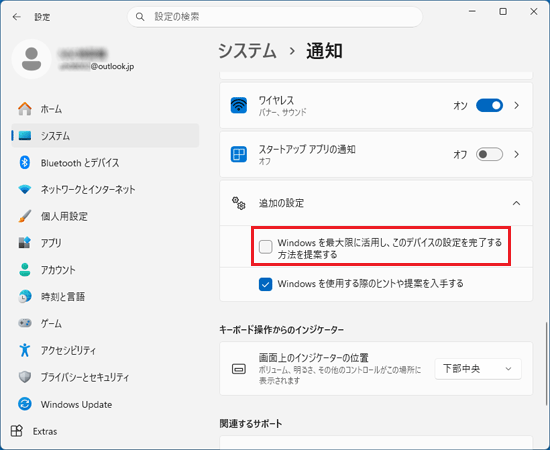This screenshot has width=550, height=450.
Task: Click the search magnifier icon
Action: click(140, 17)
